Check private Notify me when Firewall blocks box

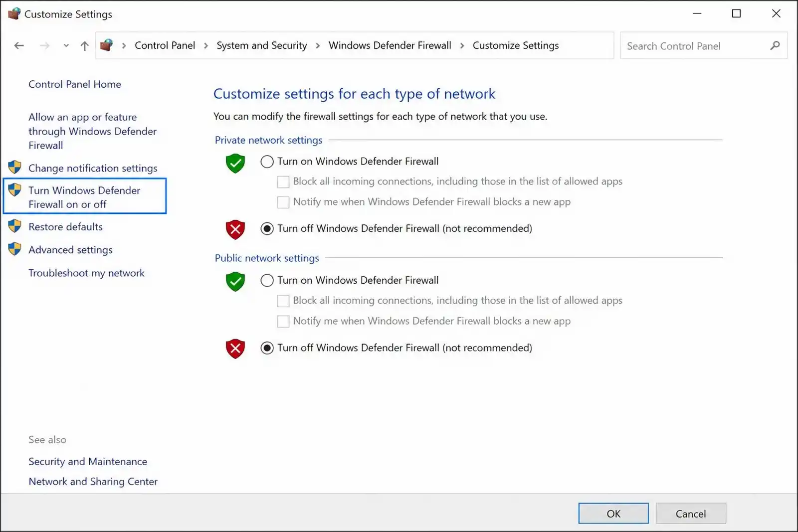coord(283,202)
